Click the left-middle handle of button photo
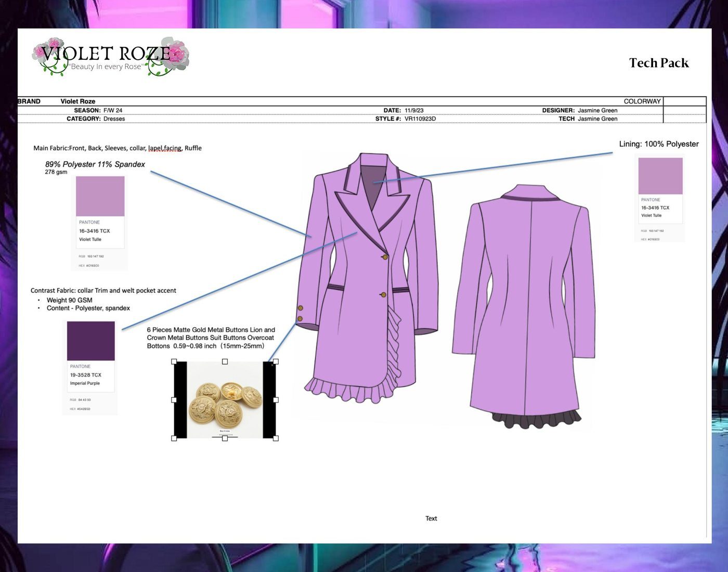 pyautogui.click(x=174, y=400)
